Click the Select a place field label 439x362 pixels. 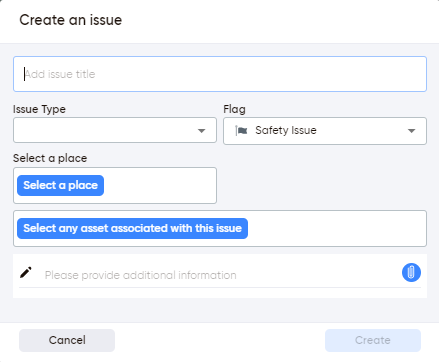point(50,158)
